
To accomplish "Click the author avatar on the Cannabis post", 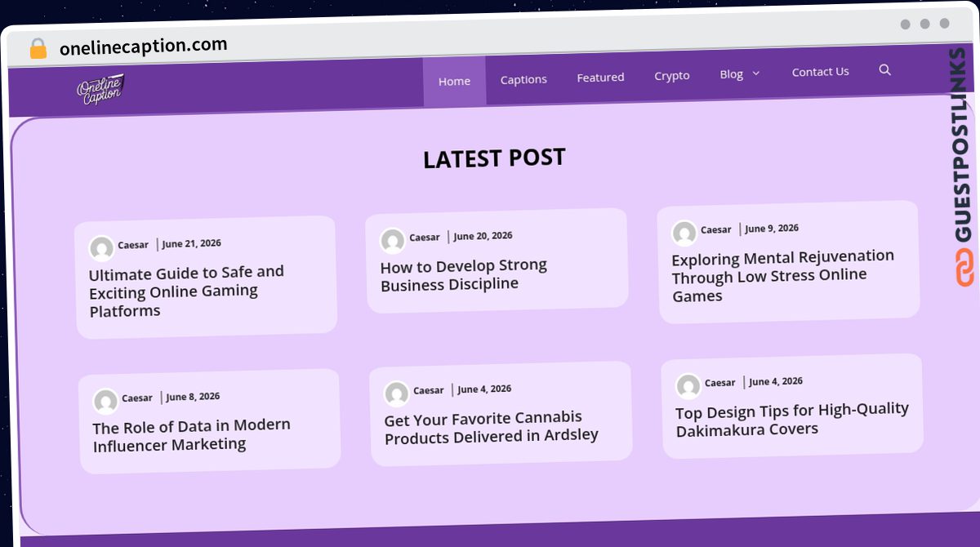I will point(397,394).
